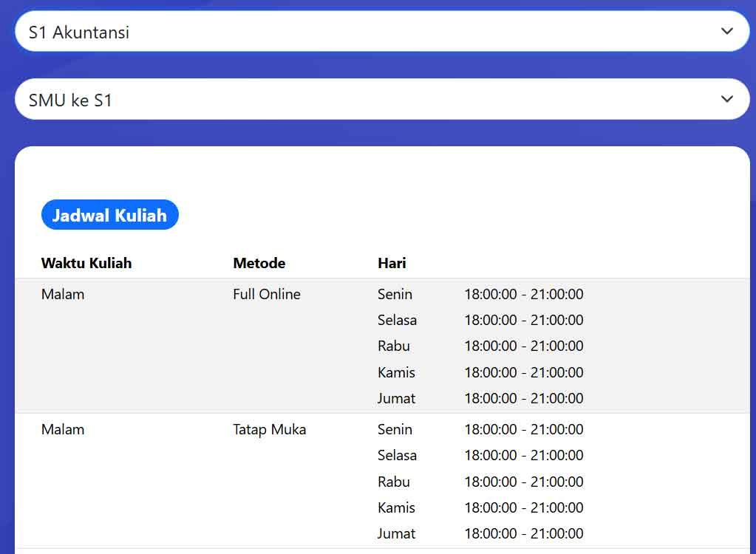
Task: Click chevron arrow of S1 Akuntansi selector
Action: coord(726,31)
